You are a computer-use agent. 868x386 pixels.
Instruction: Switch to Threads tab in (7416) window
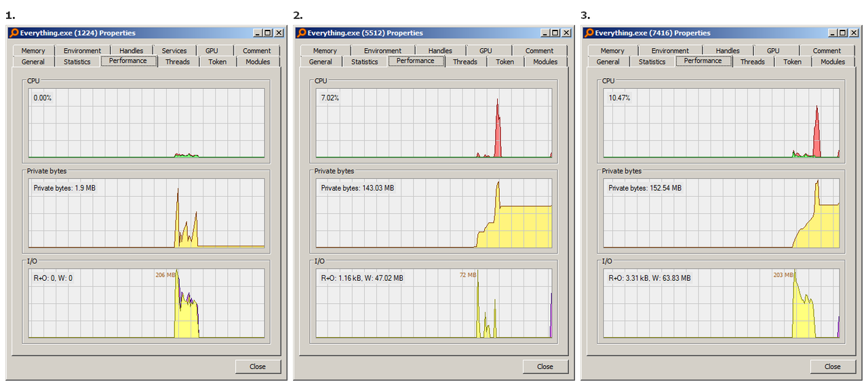pos(753,62)
